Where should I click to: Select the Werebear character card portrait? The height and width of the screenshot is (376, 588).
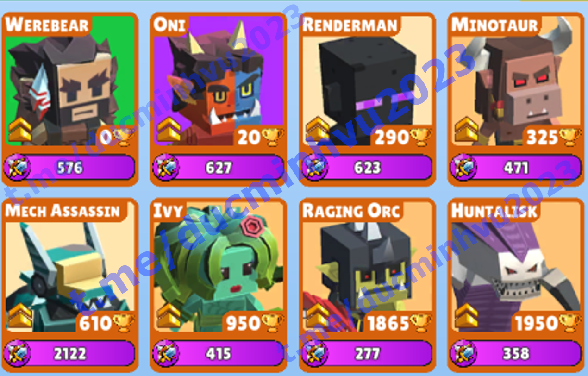[70, 81]
